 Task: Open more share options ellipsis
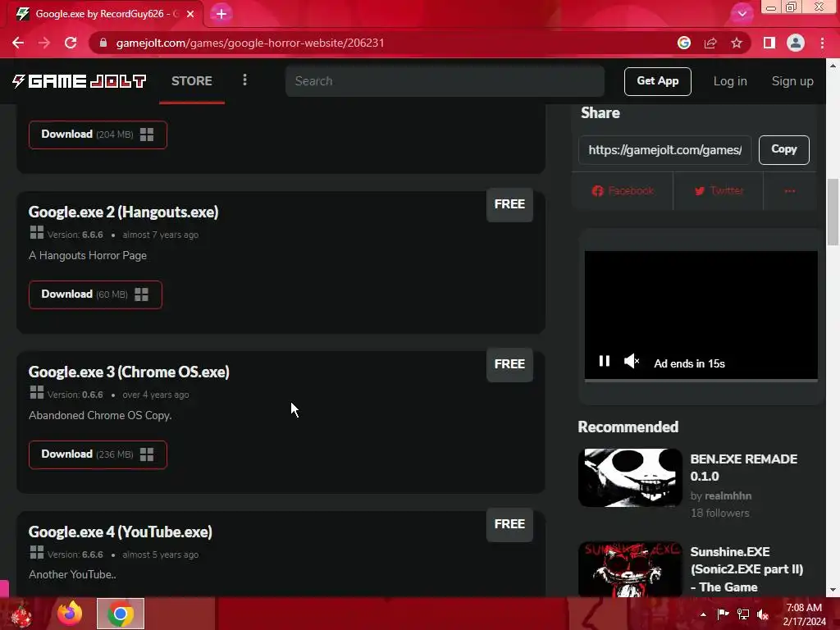coord(790,190)
